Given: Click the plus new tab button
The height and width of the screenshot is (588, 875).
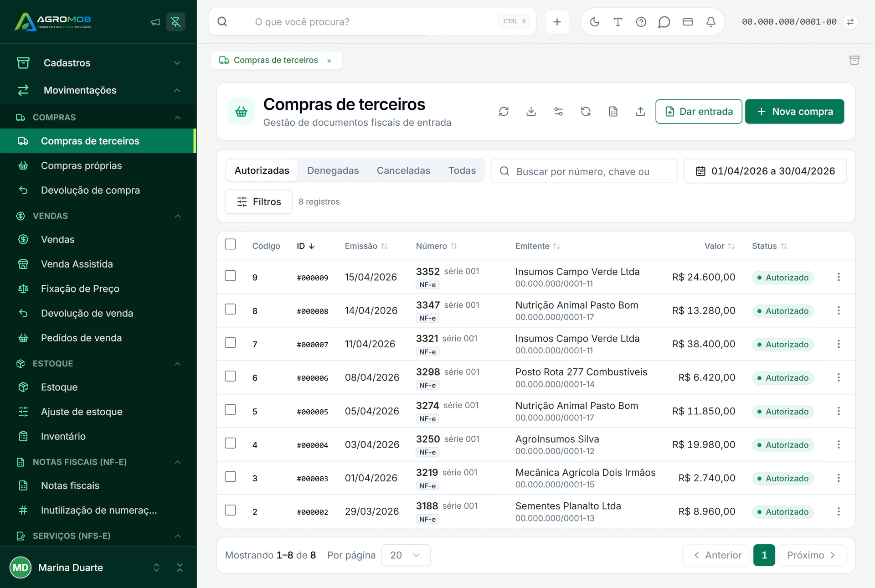Looking at the screenshot, I should click(x=557, y=22).
